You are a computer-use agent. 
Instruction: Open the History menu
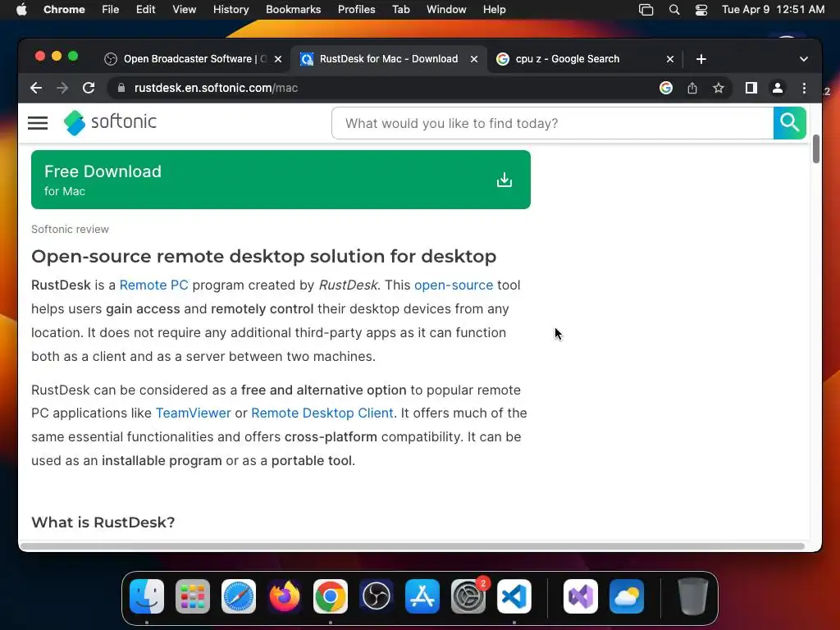(x=231, y=10)
